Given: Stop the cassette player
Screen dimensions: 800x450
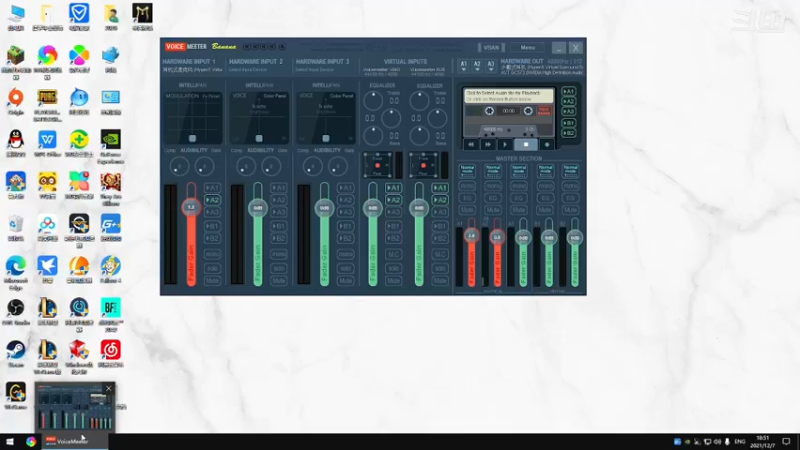Looking at the screenshot, I should pyautogui.click(x=526, y=144).
